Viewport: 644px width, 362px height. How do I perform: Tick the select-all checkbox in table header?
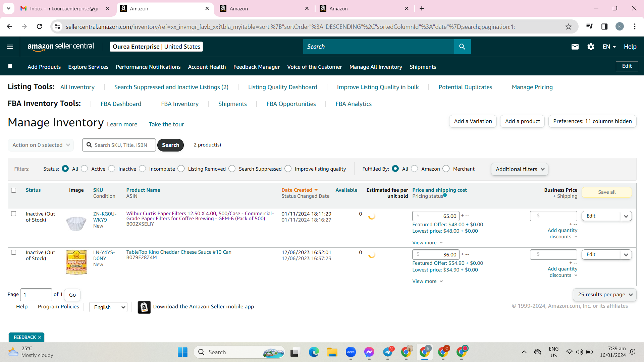(14, 190)
